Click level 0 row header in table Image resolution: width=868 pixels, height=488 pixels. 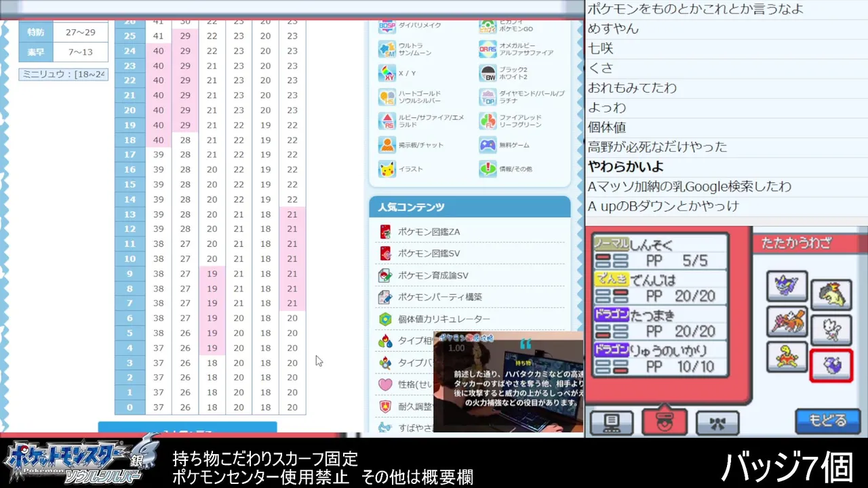(x=130, y=407)
